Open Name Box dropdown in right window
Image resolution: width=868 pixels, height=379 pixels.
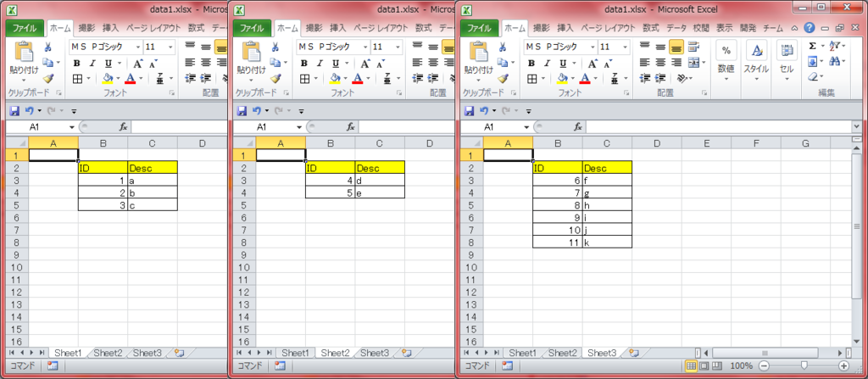(x=526, y=127)
